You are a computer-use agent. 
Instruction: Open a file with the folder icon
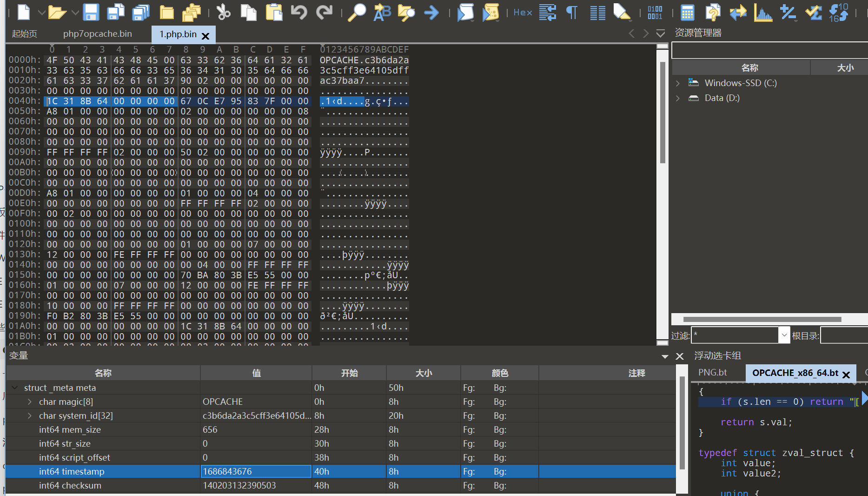[x=57, y=13]
